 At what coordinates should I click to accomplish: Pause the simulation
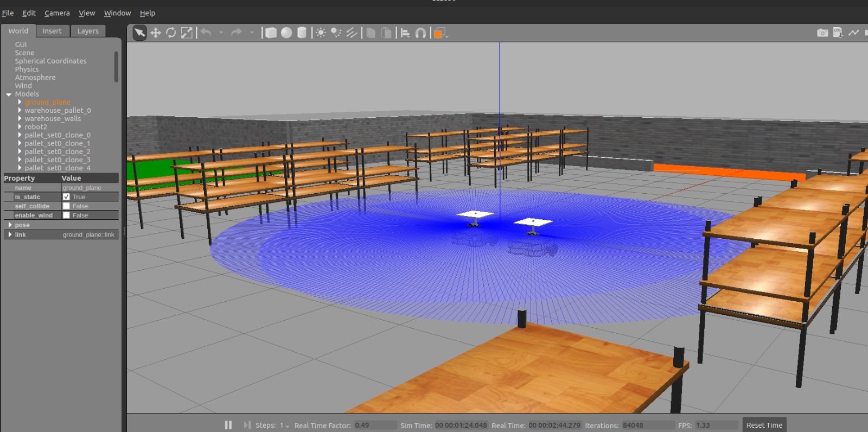click(228, 425)
